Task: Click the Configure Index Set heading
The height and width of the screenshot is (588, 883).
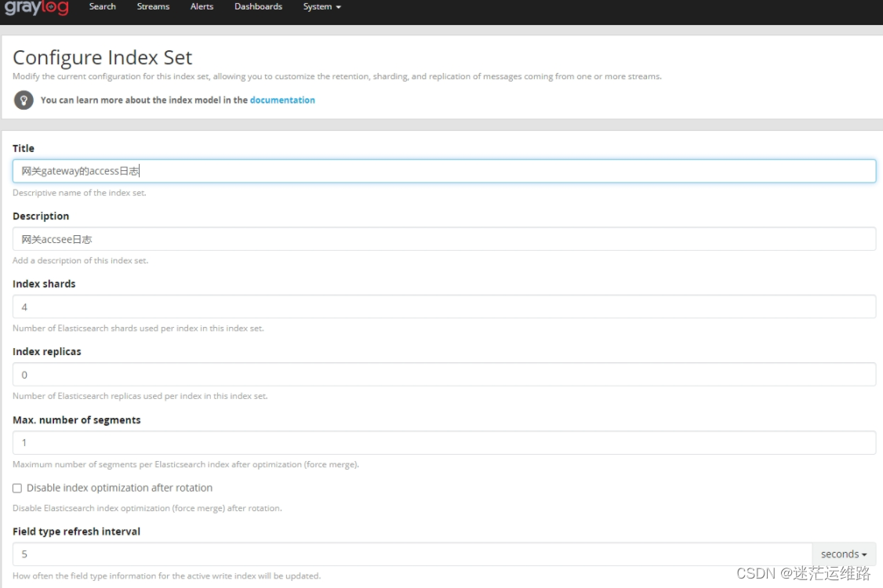Action: click(x=103, y=57)
